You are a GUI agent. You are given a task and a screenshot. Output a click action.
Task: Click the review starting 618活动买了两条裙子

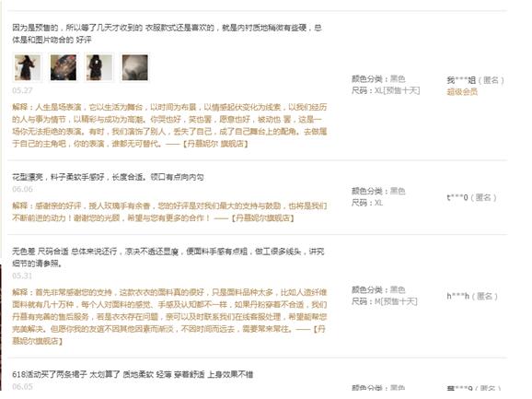(x=133, y=374)
